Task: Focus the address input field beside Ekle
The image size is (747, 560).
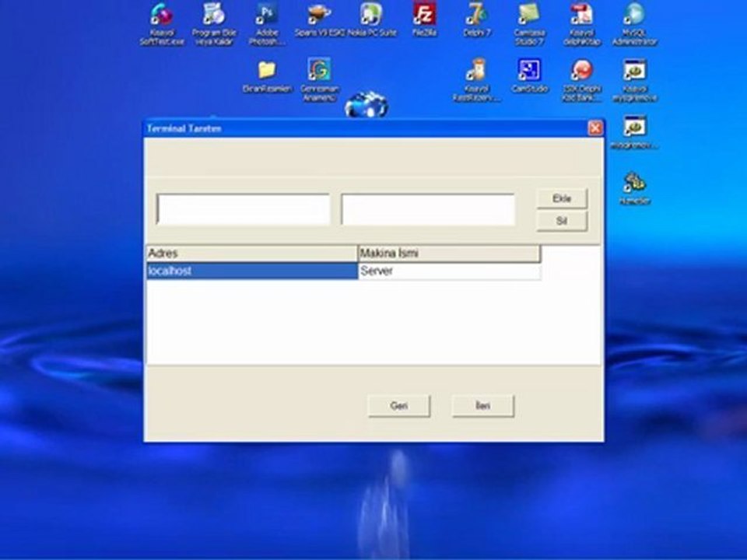Action: coord(243,209)
